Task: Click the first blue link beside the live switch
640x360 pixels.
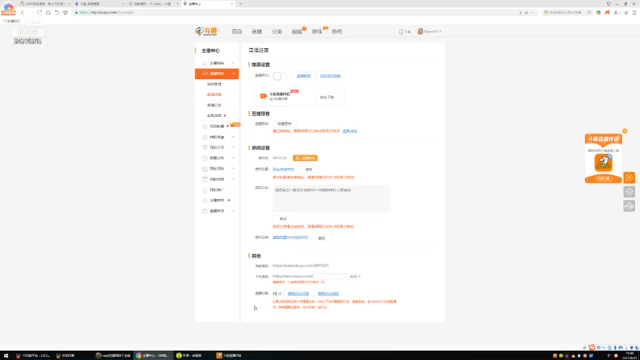Action: (x=303, y=76)
